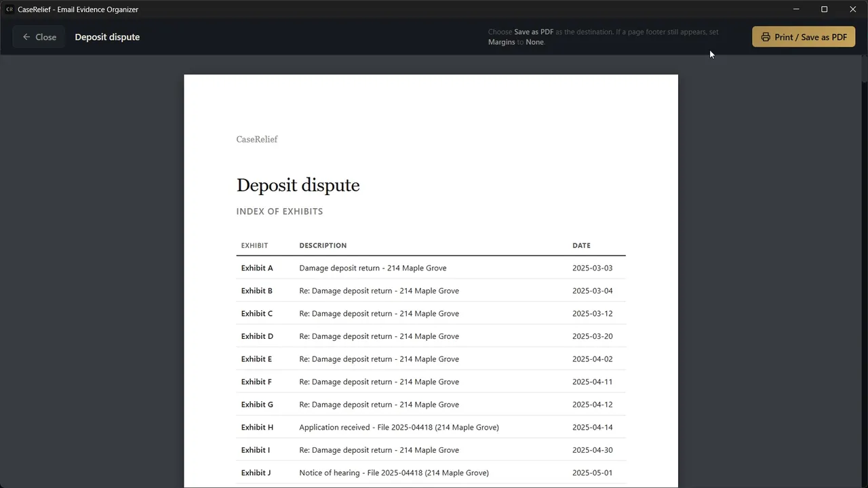Select the Exhibit G row label
This screenshot has width=868, height=488.
tap(257, 405)
